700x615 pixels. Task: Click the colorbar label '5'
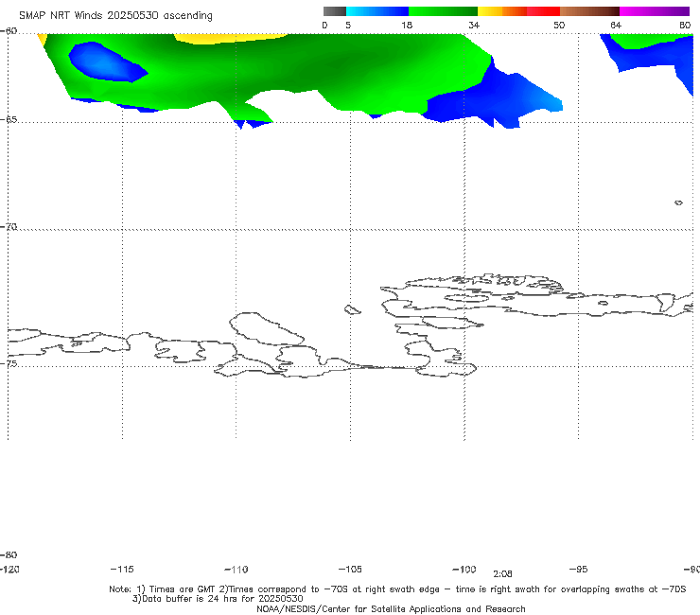[348, 25]
